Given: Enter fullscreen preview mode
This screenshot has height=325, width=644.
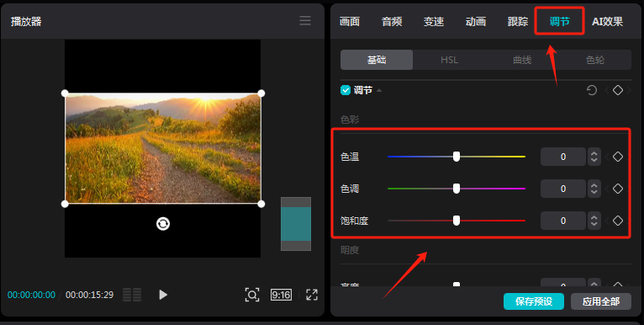Looking at the screenshot, I should pos(312,295).
